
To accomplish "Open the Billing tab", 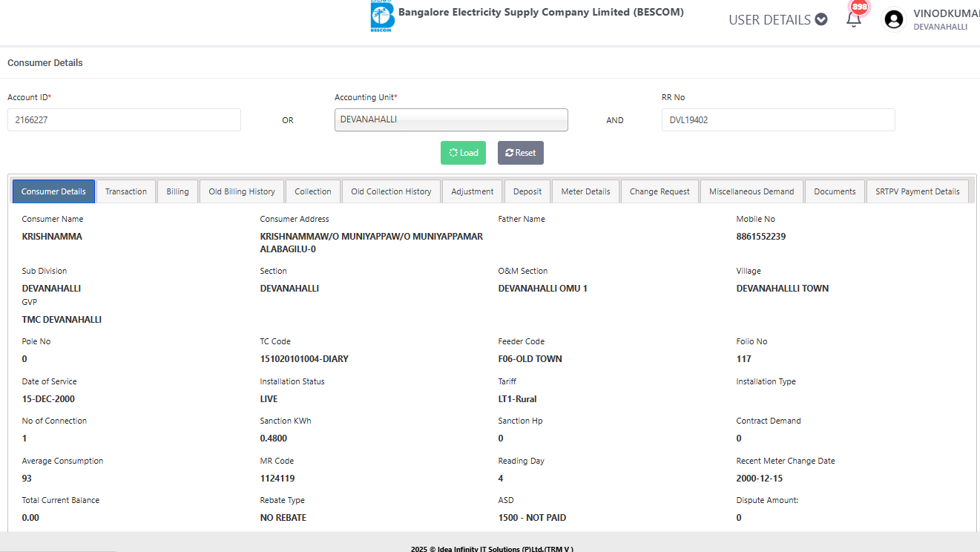I will pyautogui.click(x=177, y=191).
